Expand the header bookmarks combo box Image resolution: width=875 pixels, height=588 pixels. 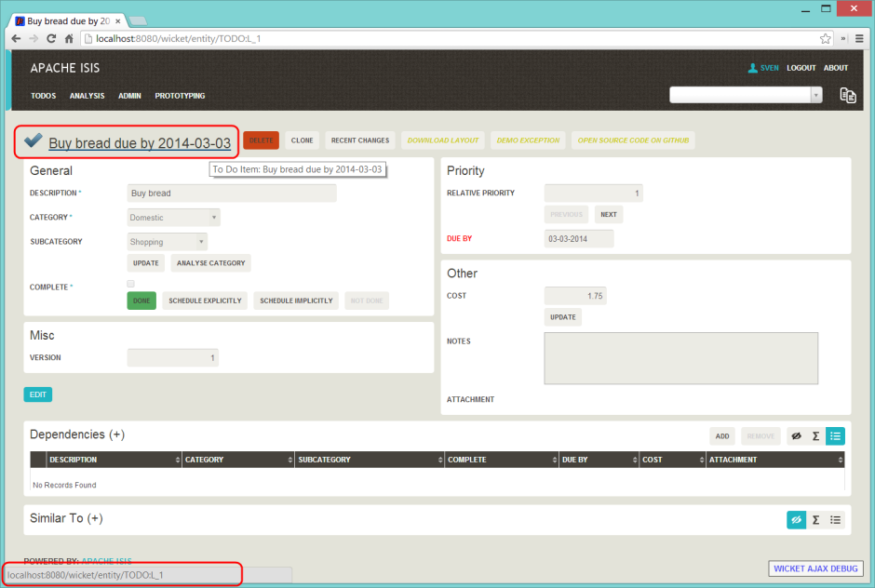pos(816,95)
